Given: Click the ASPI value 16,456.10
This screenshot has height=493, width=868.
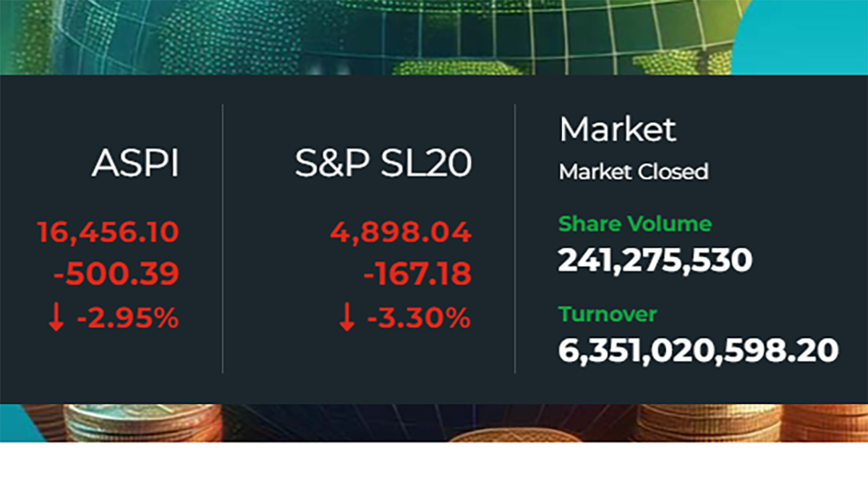Looking at the screenshot, I should pyautogui.click(x=108, y=233).
